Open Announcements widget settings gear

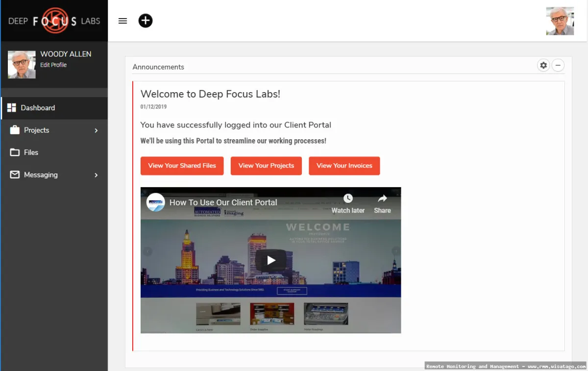[543, 65]
